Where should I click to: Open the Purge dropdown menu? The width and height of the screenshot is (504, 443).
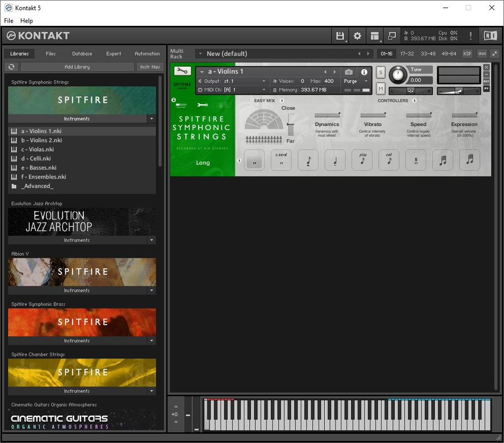[x=356, y=81]
